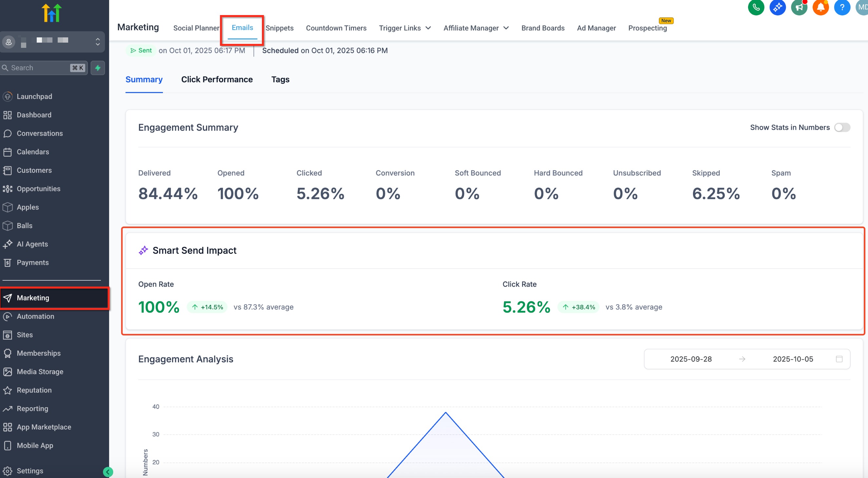Toggle Show Stats in Numbers switch
This screenshot has height=478, width=868.
pos(842,128)
